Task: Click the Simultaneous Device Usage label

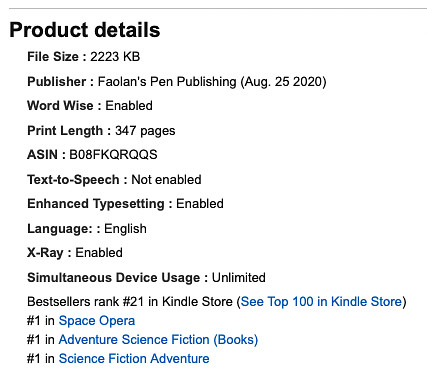Action: (x=114, y=277)
